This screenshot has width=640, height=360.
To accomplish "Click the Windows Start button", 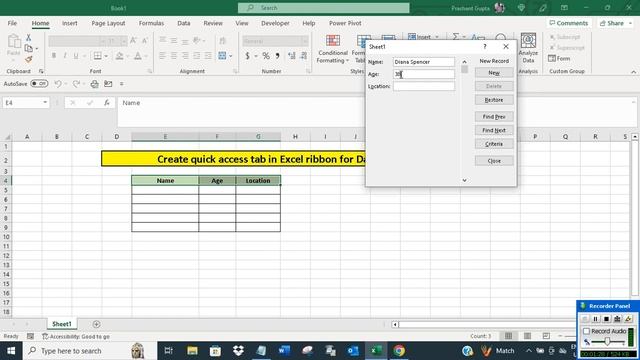I will (11, 351).
